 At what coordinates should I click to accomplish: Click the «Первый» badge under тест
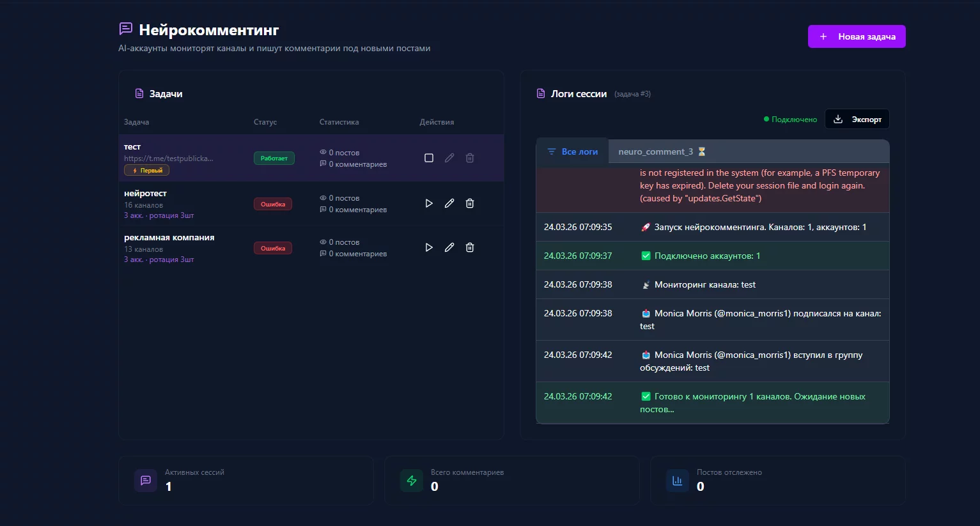tap(147, 171)
